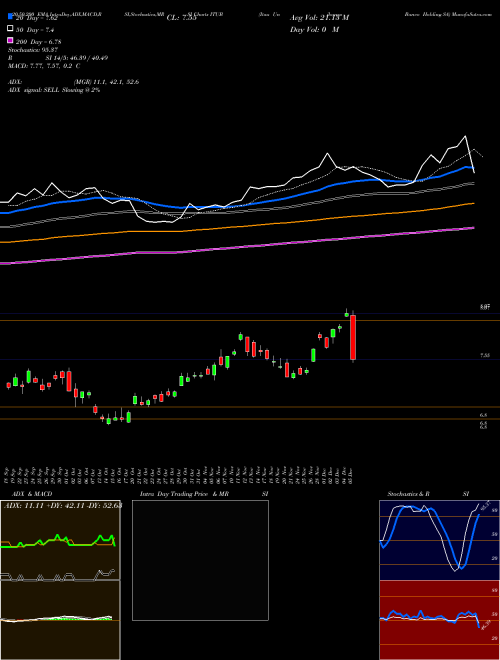Click the white 50 Day legend swatch
Viewport: 500px width, 660px height.
pos(10,29)
